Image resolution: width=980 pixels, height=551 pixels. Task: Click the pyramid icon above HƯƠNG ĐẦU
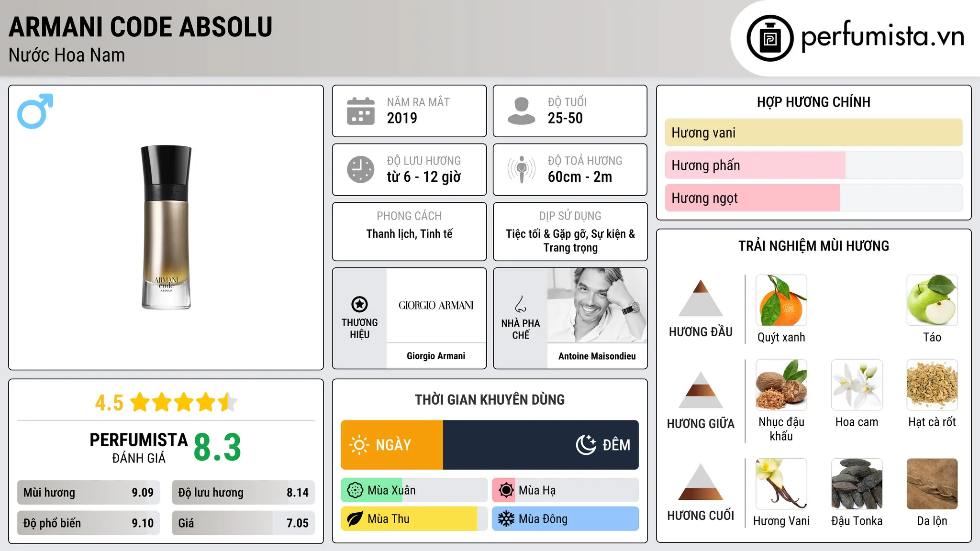click(701, 298)
